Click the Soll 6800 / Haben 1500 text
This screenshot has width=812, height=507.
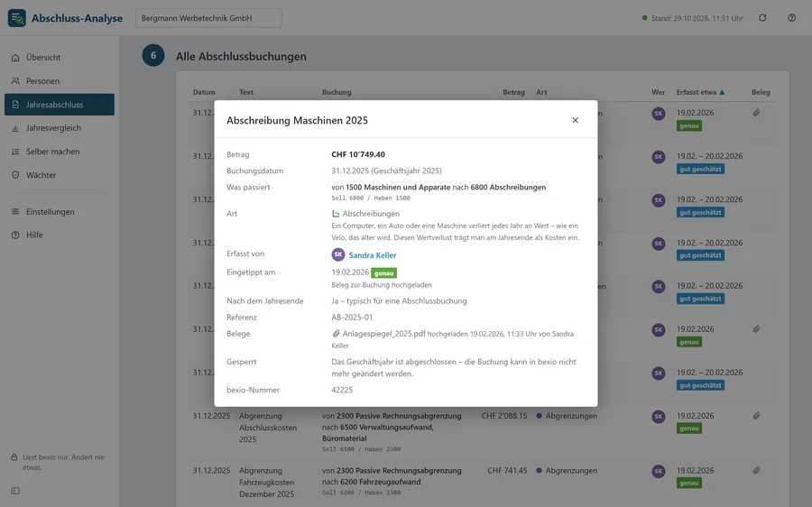tap(370, 198)
